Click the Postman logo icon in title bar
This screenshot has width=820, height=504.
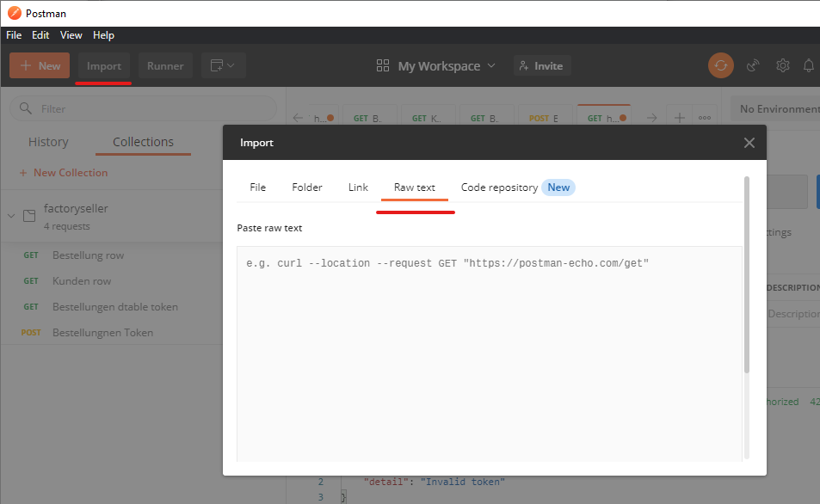click(15, 13)
